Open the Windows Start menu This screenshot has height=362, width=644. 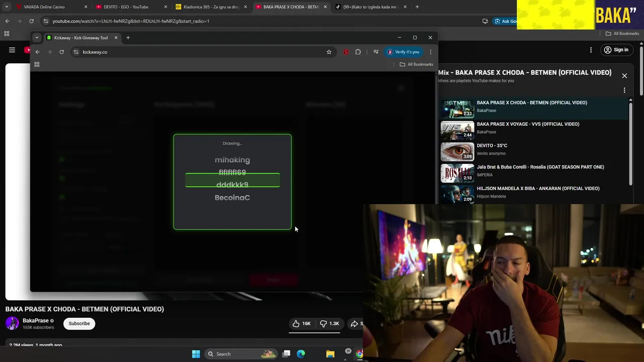coord(196,354)
